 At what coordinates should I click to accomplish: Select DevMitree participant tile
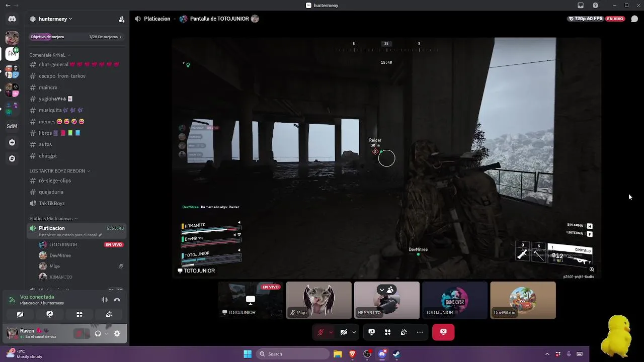tap(523, 300)
